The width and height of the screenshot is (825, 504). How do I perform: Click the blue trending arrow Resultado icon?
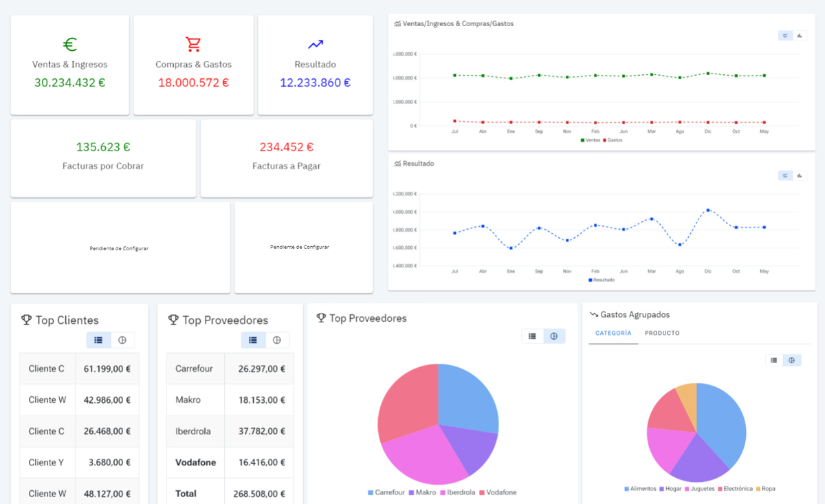point(316,45)
